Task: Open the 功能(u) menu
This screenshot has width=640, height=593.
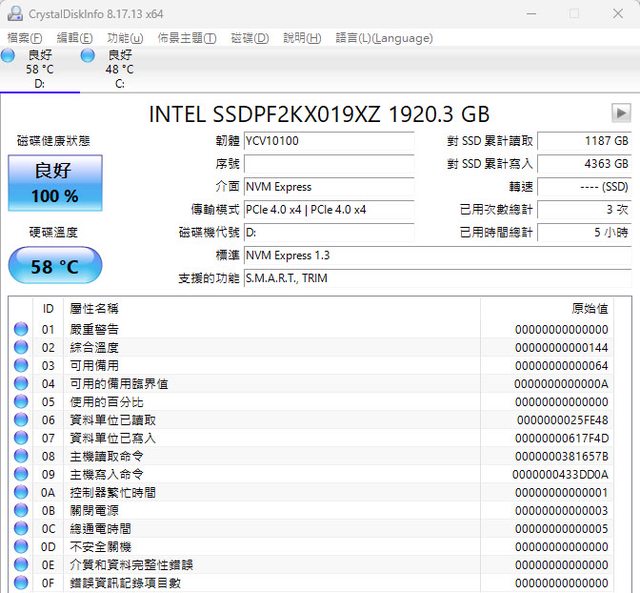Action: pos(124,38)
